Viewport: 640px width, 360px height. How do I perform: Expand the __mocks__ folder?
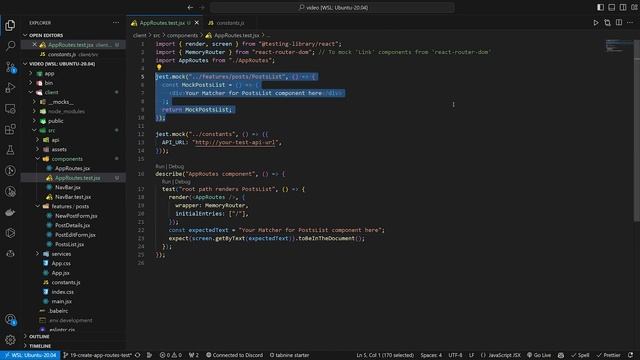click(62, 102)
